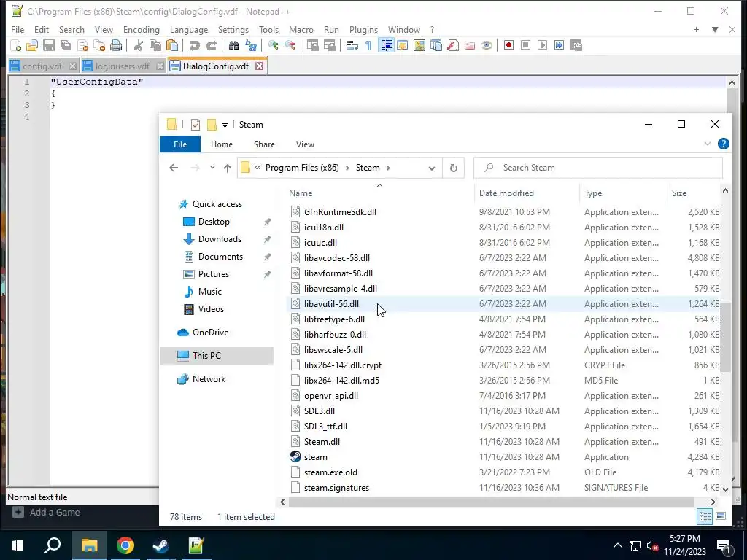
Task: Toggle Show Indent Guide icon
Action: [387, 45]
